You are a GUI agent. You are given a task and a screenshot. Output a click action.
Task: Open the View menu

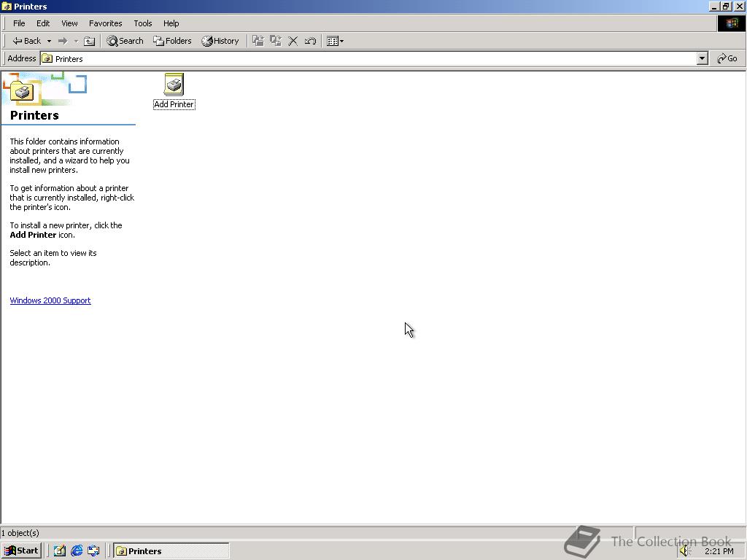(69, 23)
